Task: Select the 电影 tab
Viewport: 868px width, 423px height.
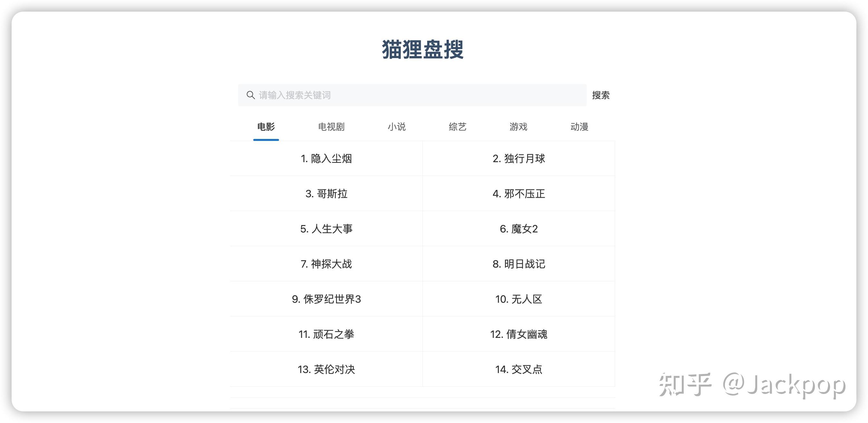Action: pyautogui.click(x=266, y=127)
